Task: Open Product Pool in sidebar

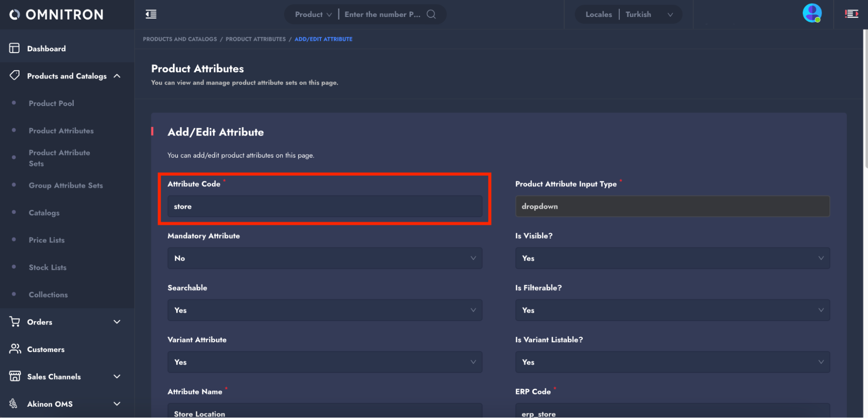Action: pos(51,103)
